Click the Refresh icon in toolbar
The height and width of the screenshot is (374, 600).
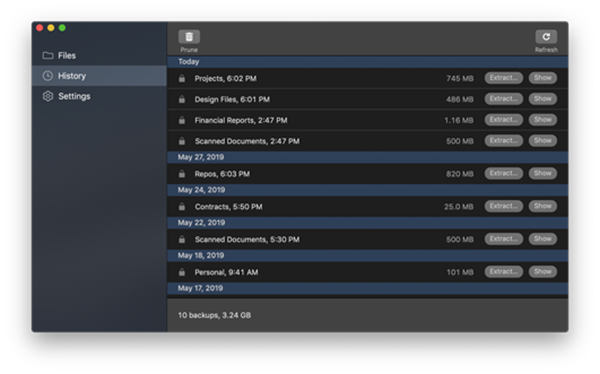pyautogui.click(x=546, y=37)
